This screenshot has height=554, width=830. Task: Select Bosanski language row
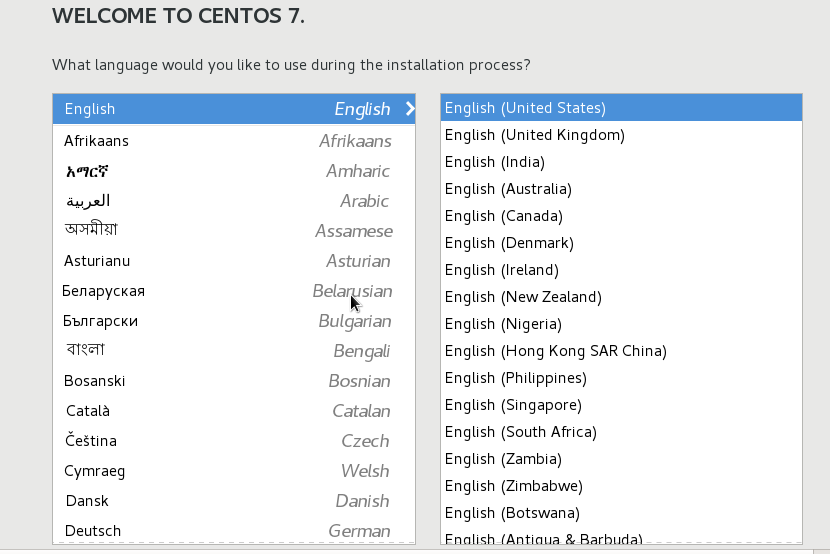coord(234,381)
